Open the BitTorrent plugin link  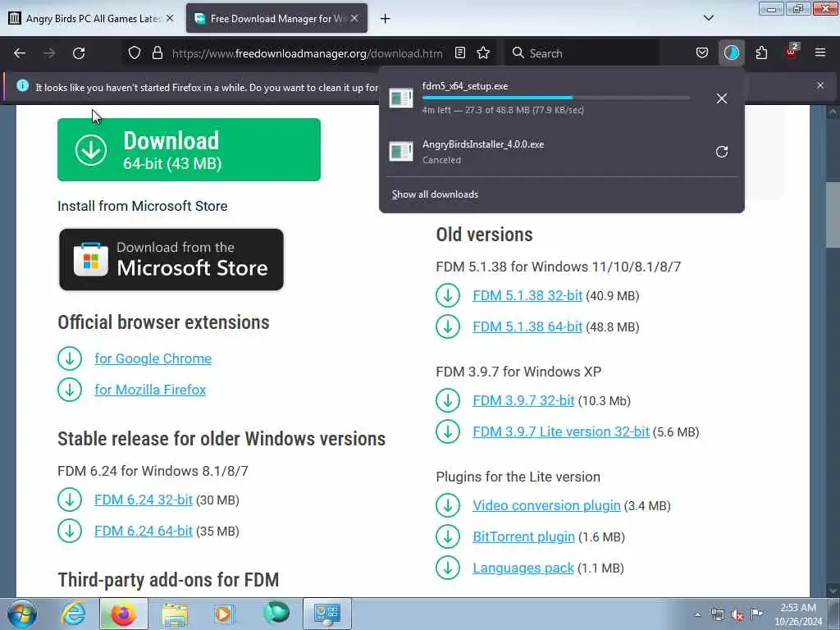point(523,536)
